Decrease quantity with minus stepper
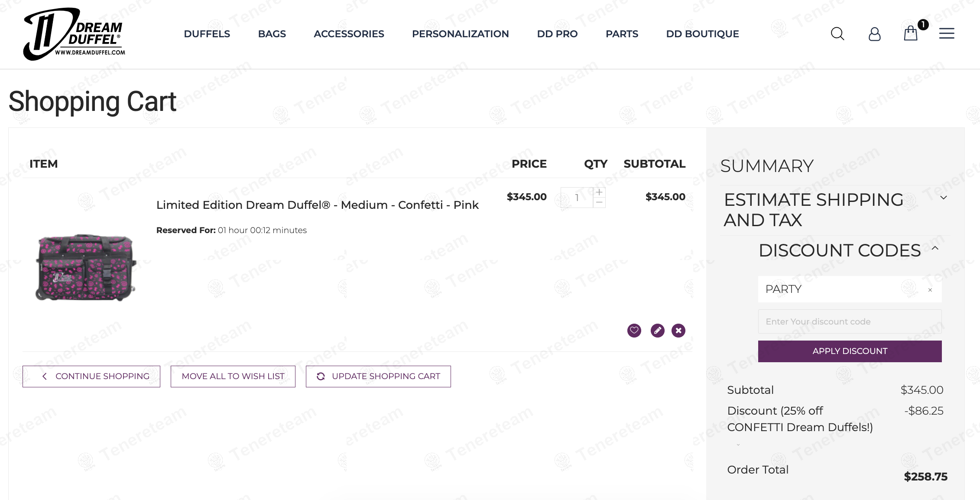The width and height of the screenshot is (980, 500). [599, 202]
